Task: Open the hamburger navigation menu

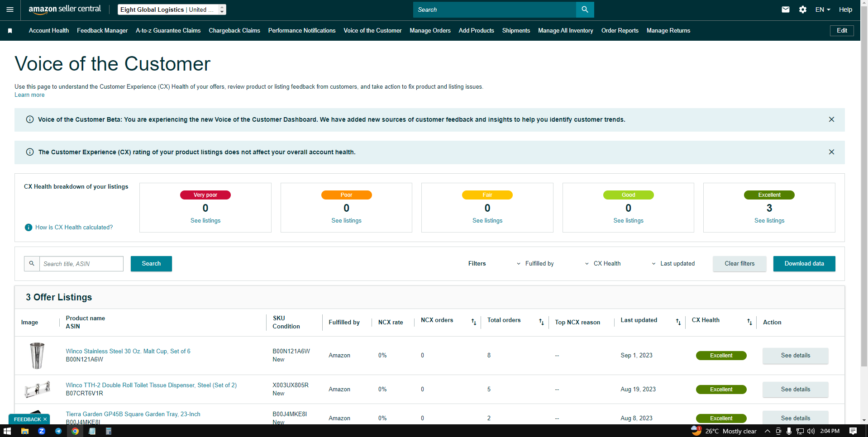Action: click(10, 9)
